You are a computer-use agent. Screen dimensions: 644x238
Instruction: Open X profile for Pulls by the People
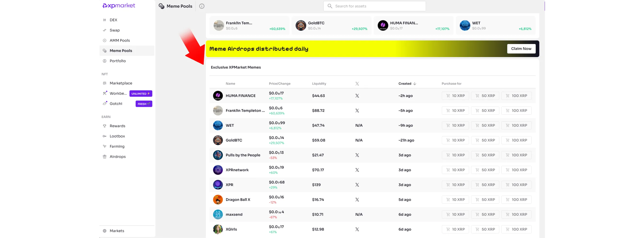pos(357,155)
